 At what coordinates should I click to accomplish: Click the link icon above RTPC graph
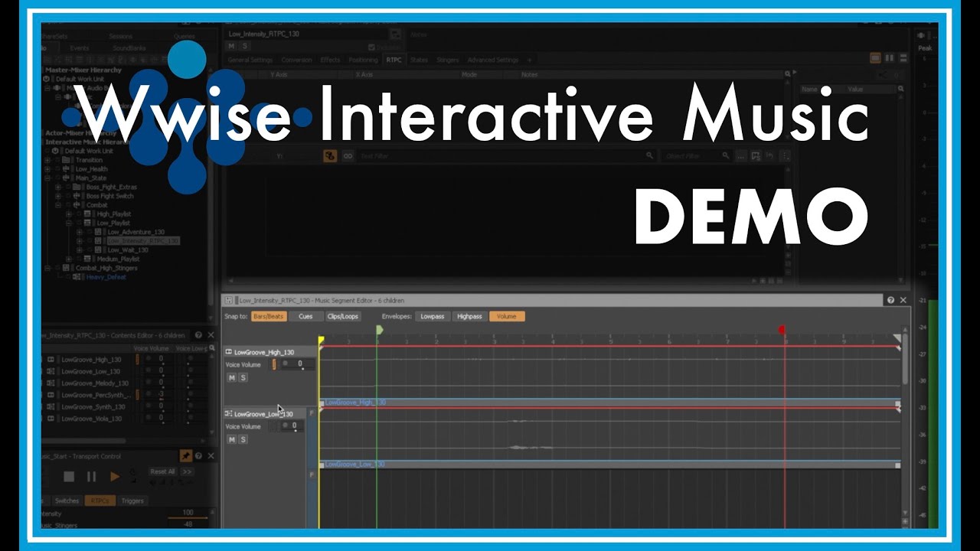[348, 155]
